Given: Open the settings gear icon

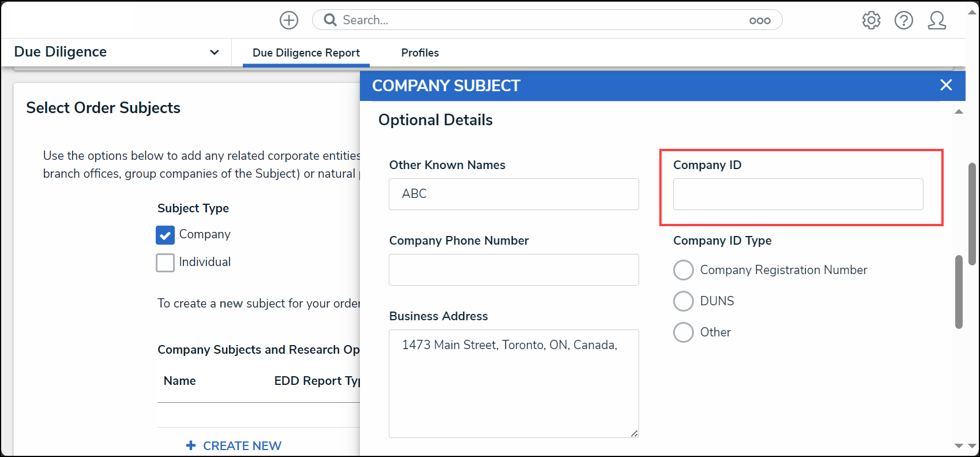Looking at the screenshot, I should click(x=871, y=20).
